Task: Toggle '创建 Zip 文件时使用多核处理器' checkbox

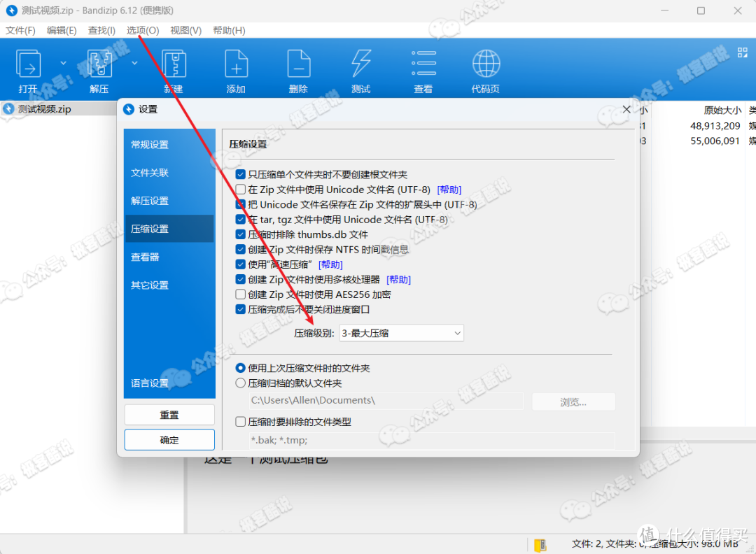Action: tap(241, 279)
